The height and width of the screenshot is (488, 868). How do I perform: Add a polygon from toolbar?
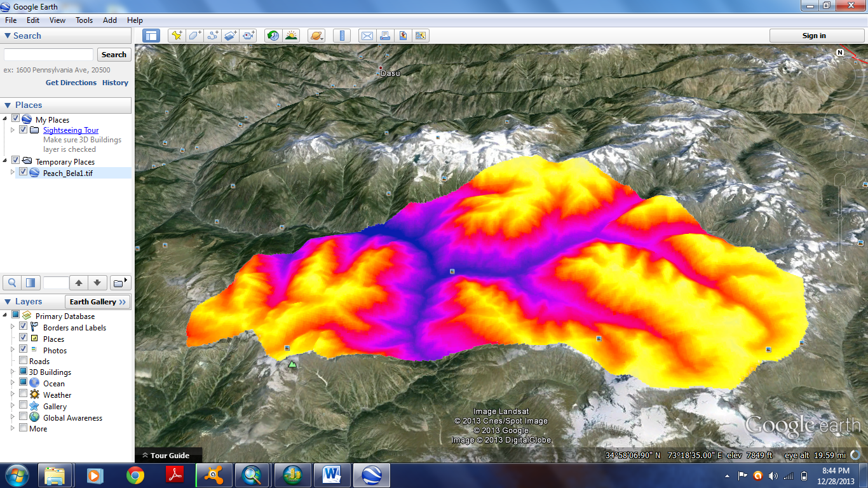(x=194, y=36)
